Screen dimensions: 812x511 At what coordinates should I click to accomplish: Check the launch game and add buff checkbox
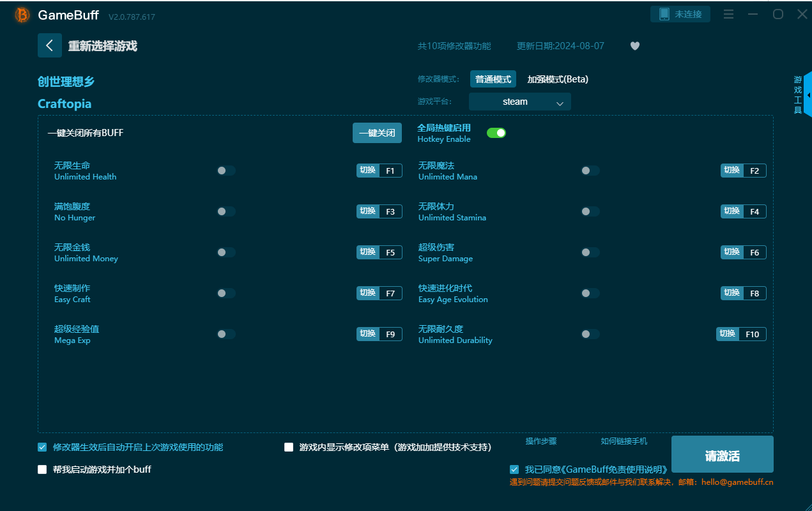[x=42, y=469]
